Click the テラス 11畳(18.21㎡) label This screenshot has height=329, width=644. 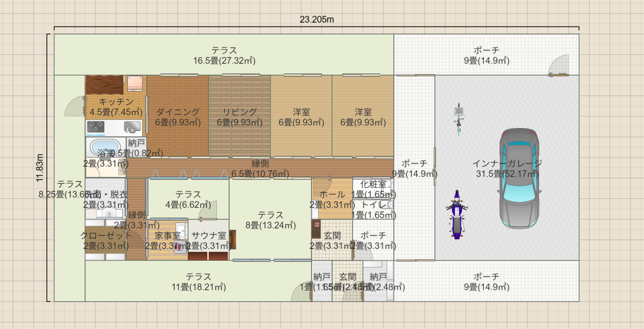(199, 282)
